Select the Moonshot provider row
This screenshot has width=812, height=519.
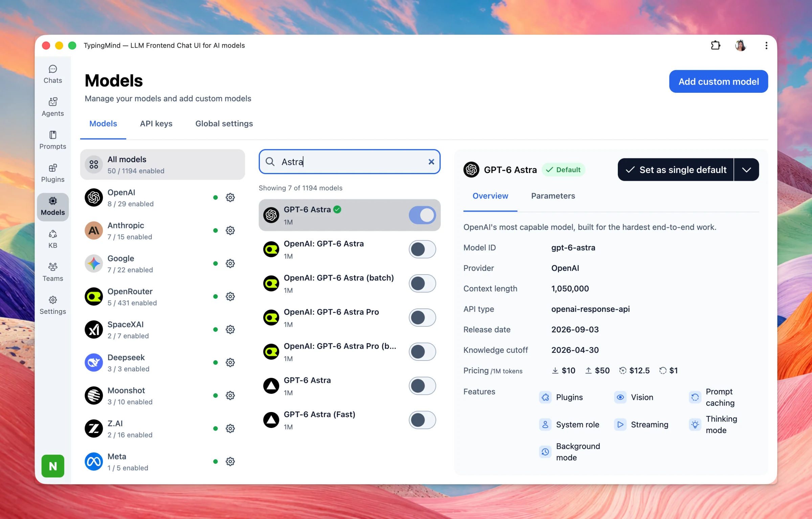162,395
